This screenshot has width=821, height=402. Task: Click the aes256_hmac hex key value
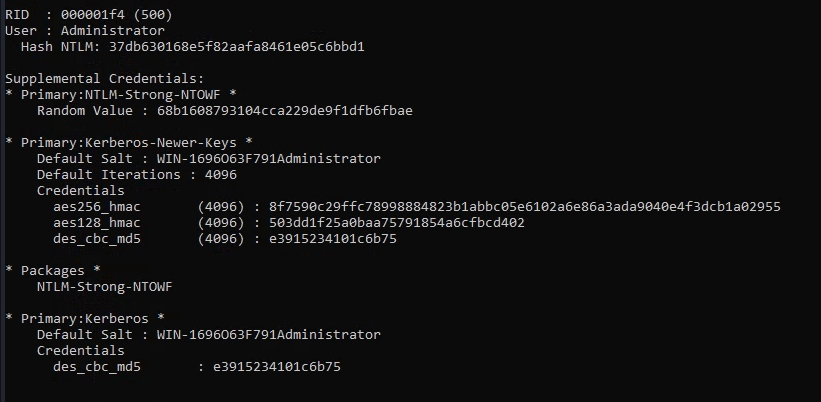pyautogui.click(x=525, y=207)
